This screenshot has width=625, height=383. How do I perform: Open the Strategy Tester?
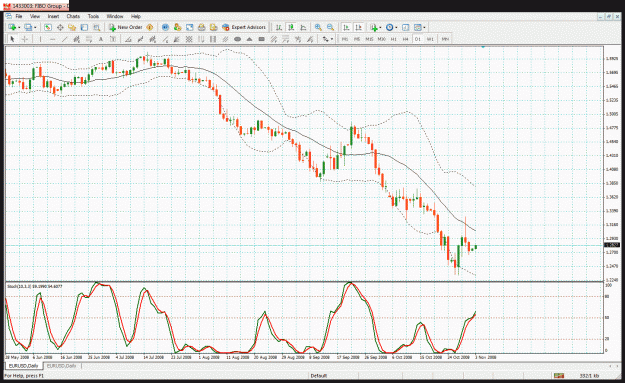[96, 27]
